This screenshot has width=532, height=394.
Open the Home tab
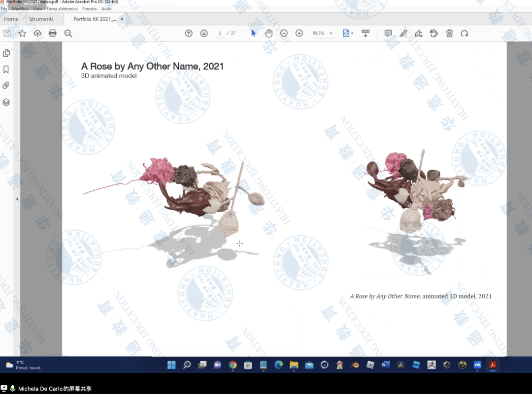point(11,19)
